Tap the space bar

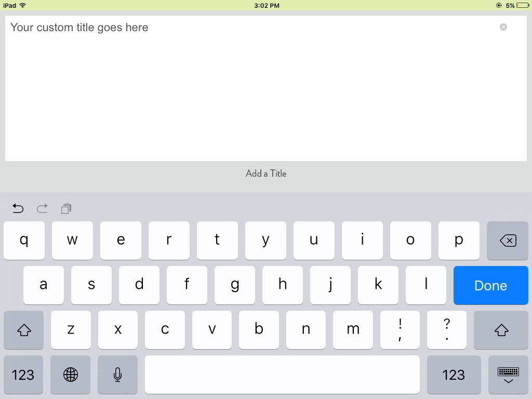coord(282,375)
